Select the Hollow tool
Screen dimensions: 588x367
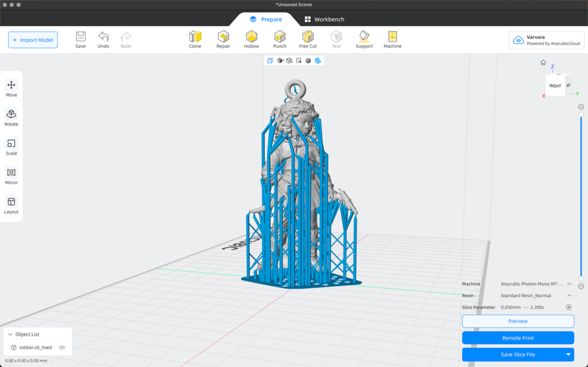(x=252, y=39)
